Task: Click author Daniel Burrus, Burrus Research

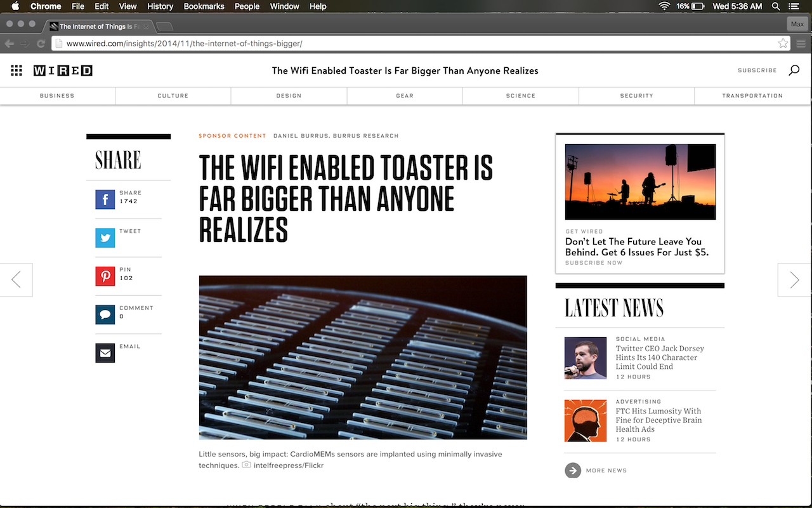Action: click(336, 136)
